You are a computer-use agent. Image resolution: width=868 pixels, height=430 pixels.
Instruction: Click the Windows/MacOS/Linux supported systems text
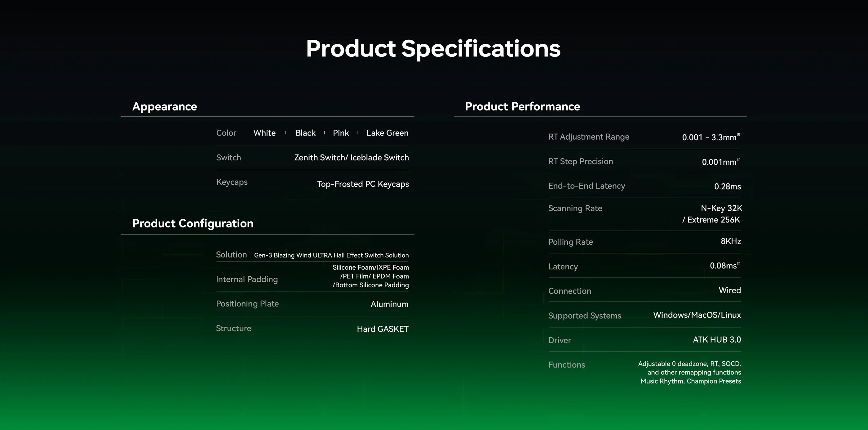(697, 315)
